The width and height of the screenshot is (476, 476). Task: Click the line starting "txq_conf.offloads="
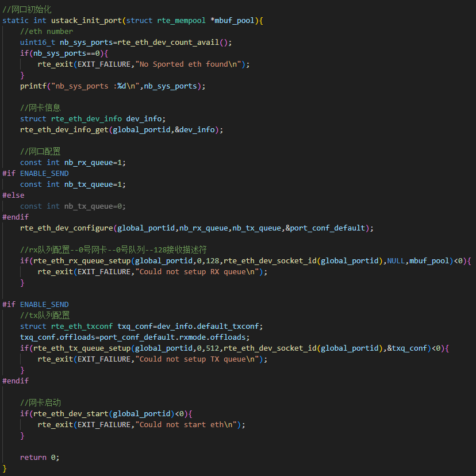[135, 337]
